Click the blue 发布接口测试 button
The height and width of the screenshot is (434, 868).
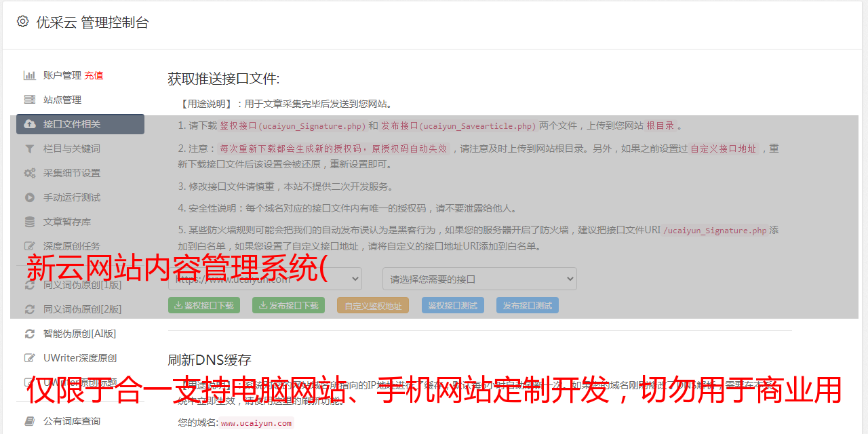tap(528, 305)
